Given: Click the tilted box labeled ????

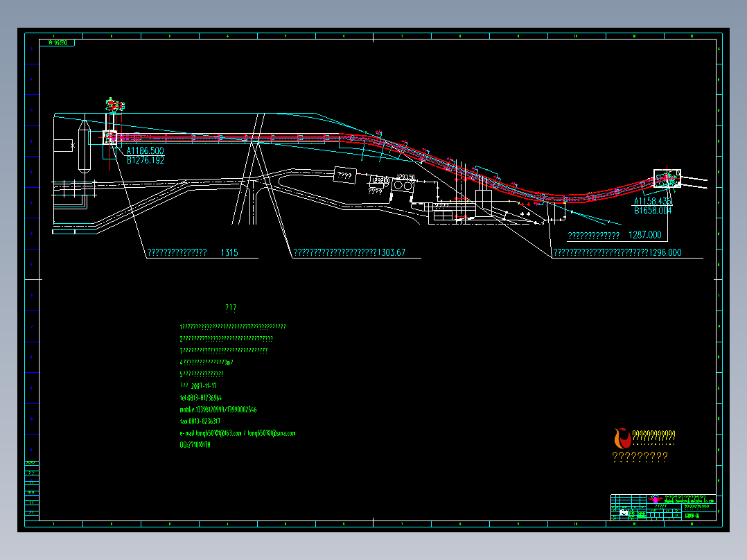Looking at the screenshot, I should (345, 175).
